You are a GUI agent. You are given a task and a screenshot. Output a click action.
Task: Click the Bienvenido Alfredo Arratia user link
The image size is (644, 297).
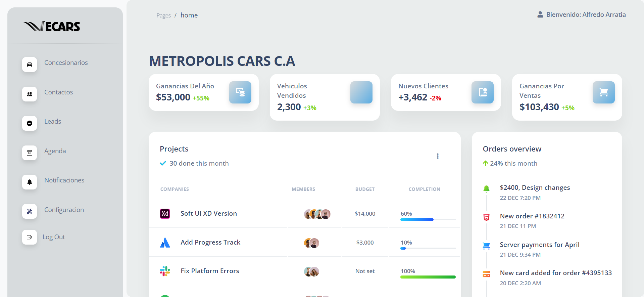582,14
